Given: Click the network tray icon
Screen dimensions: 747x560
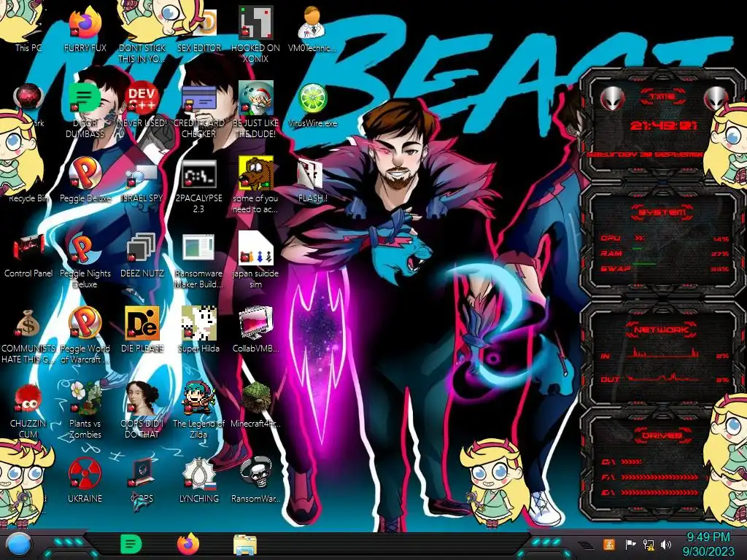Looking at the screenshot, I should [x=649, y=544].
